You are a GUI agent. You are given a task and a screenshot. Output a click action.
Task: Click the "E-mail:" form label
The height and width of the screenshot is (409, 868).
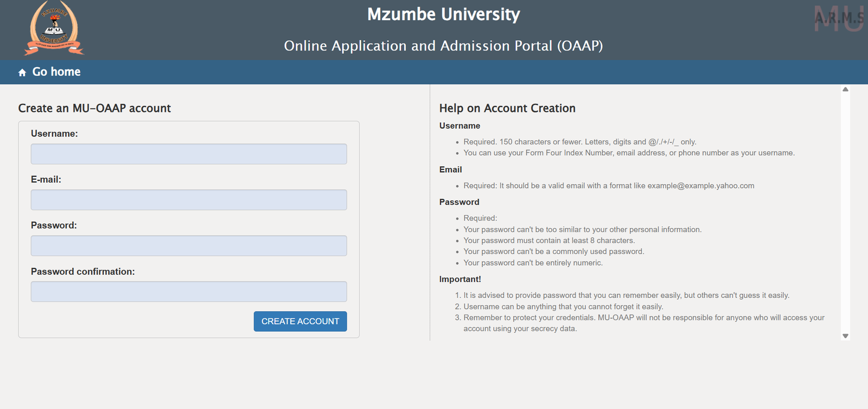[46, 180]
